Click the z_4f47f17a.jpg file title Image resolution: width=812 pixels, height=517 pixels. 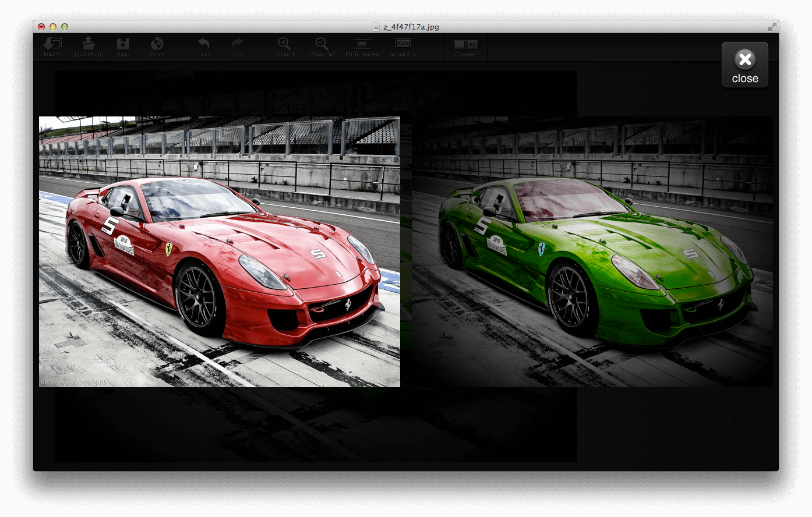click(x=411, y=27)
